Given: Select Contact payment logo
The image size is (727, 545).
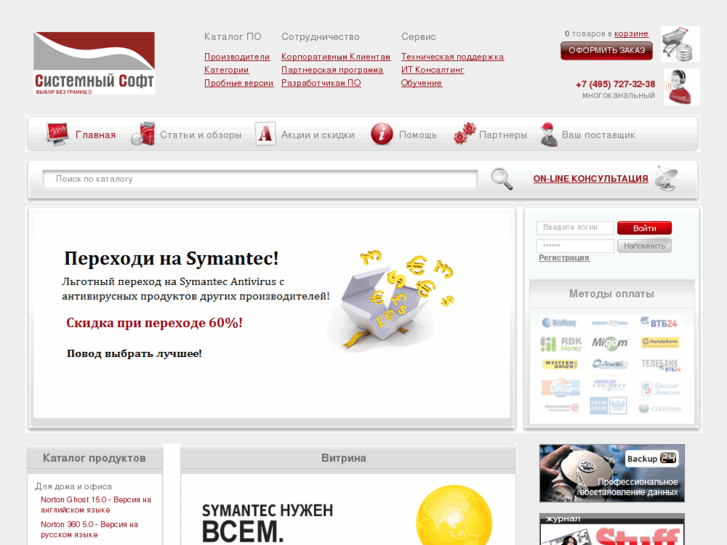Looking at the screenshot, I should [x=610, y=386].
